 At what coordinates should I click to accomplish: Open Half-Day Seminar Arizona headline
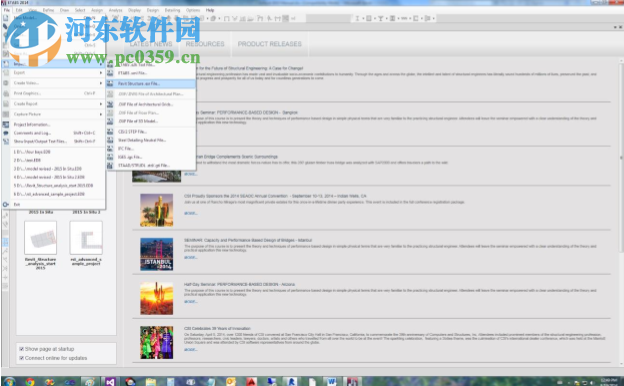click(239, 285)
